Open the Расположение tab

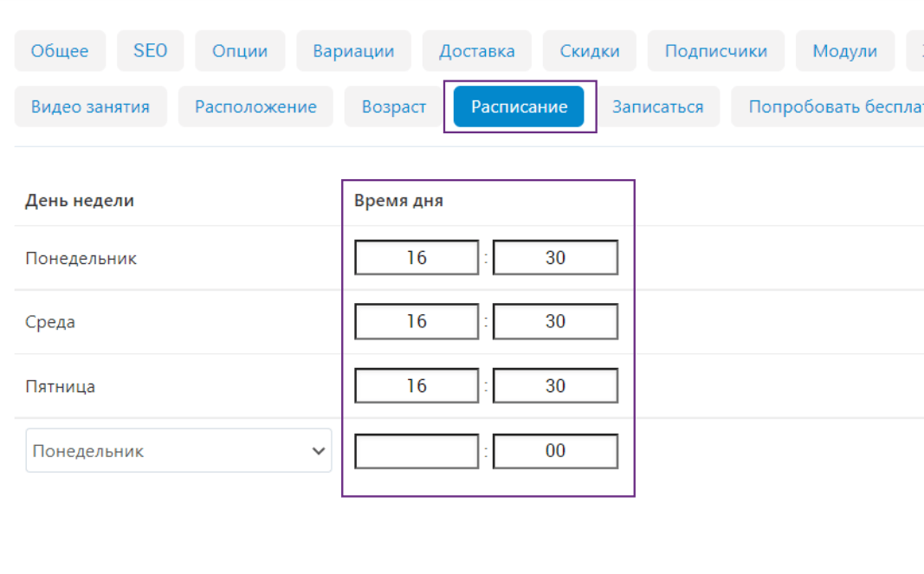[255, 106]
